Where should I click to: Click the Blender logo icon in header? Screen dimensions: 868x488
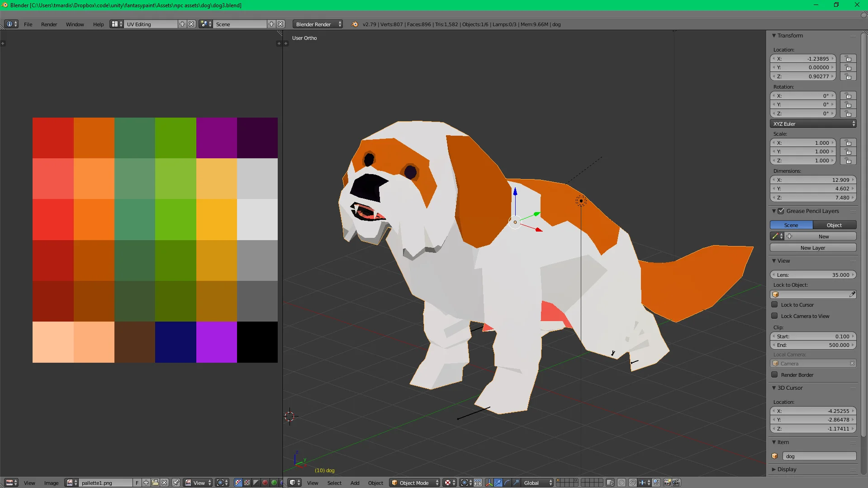[355, 24]
